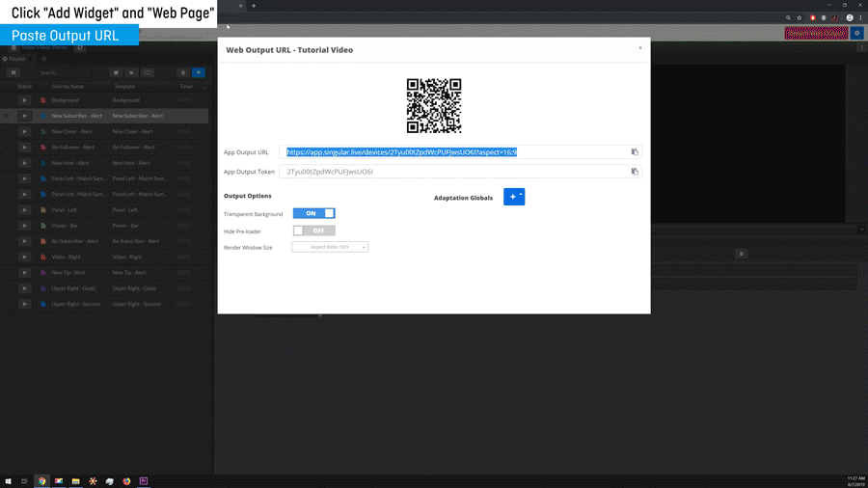Select the Power - Bar overlay name
868x488 pixels.
[x=65, y=226]
